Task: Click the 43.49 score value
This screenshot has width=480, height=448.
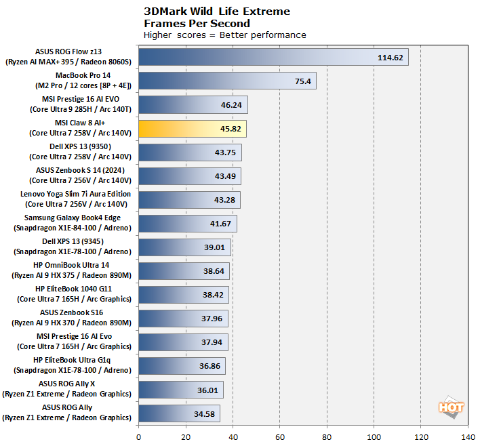Action: (x=225, y=176)
